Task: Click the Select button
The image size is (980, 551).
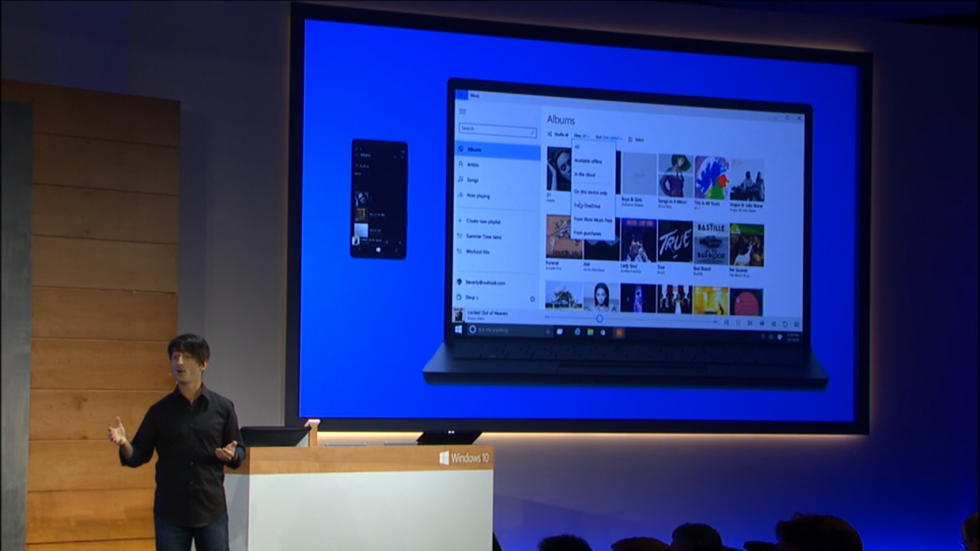Action: tap(636, 139)
